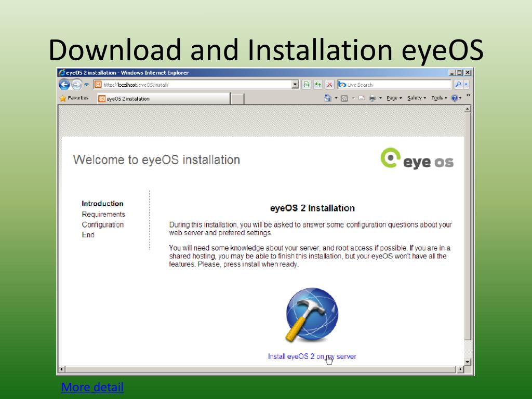Click the browser Forward arrow
532x399 pixels.
coord(77,85)
